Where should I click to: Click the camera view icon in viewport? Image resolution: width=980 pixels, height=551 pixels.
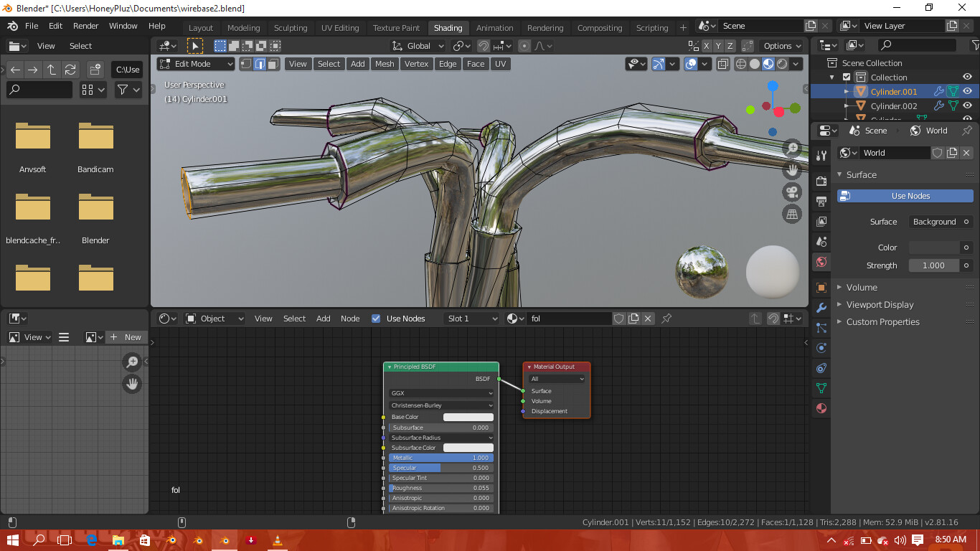click(792, 192)
